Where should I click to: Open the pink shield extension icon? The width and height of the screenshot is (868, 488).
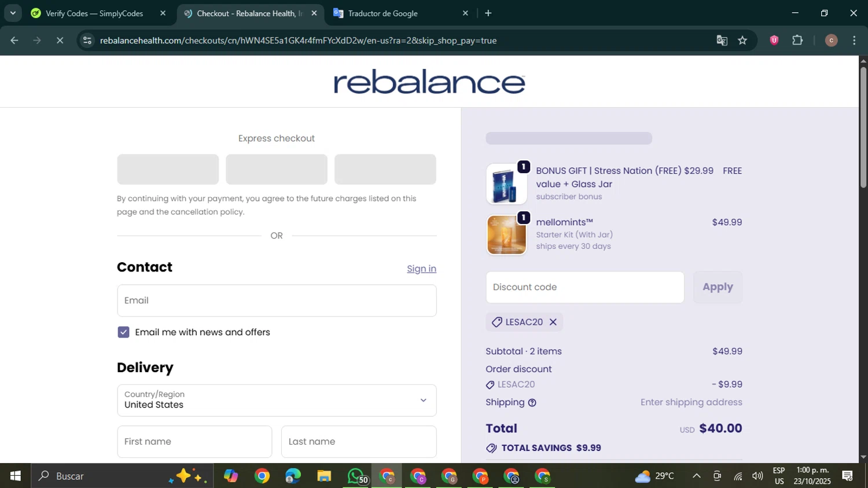774,41
